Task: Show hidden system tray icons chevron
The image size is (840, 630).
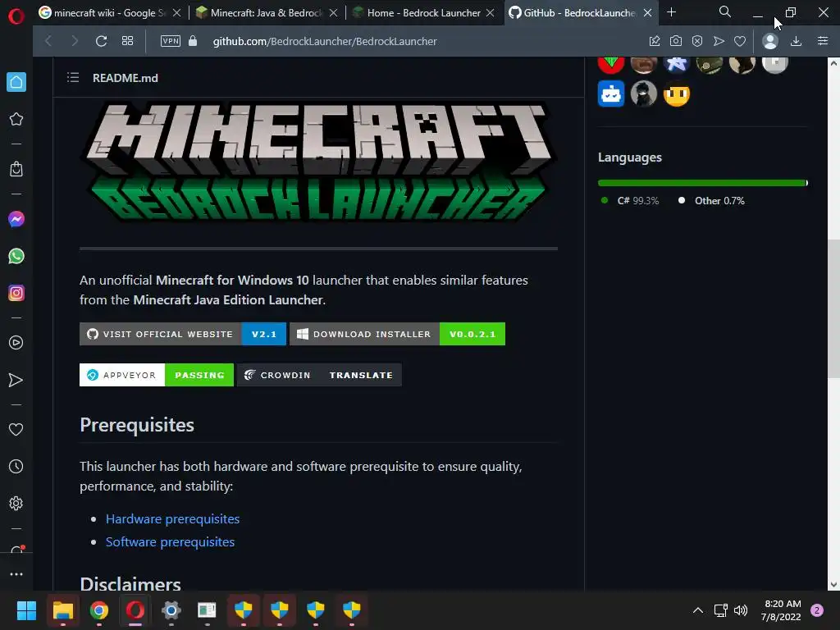Action: (698, 610)
